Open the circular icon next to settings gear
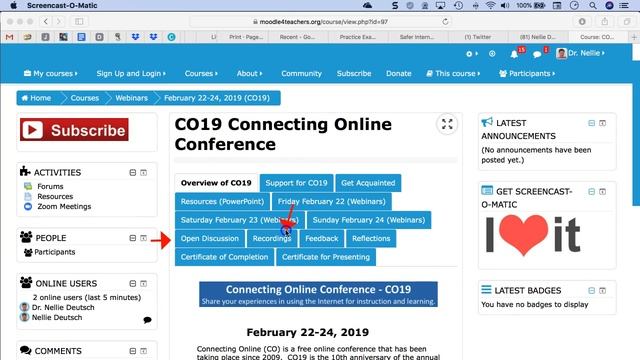 pyautogui.click(x=492, y=53)
